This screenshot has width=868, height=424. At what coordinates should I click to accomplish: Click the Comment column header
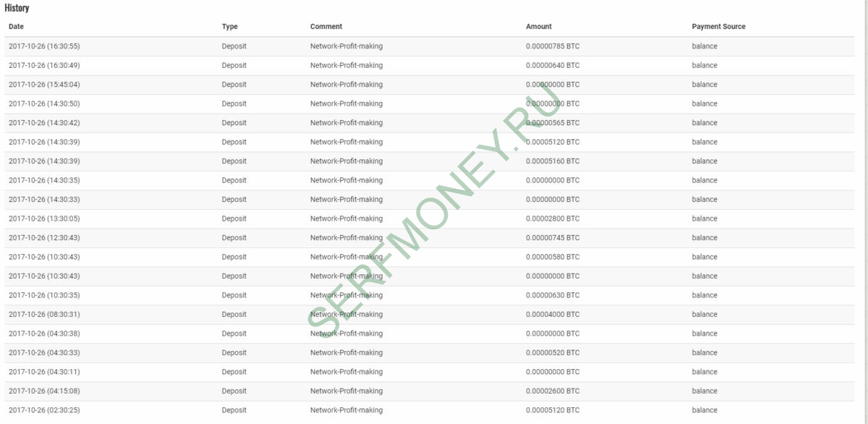pyautogui.click(x=326, y=27)
